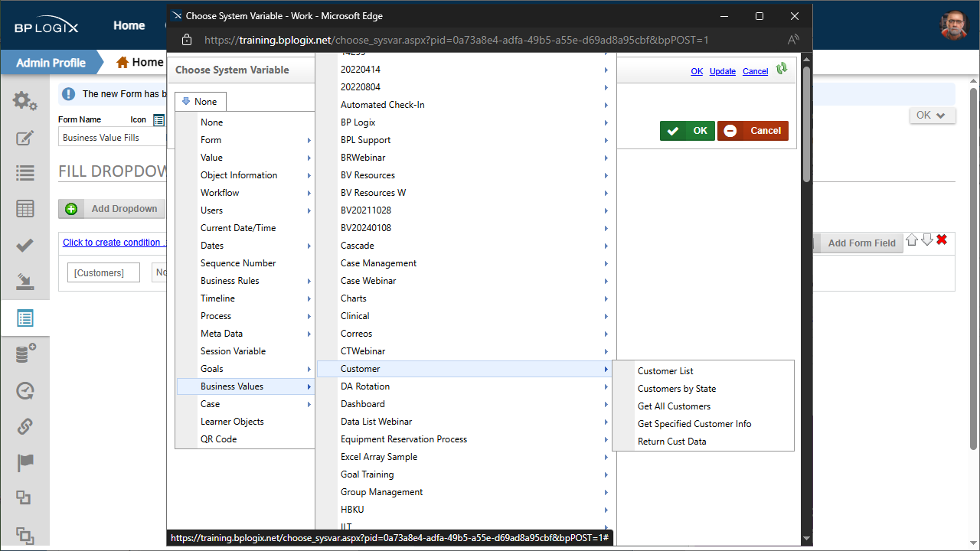Open the edit pencil icon in the sidebar
Screen dimensions: 980x551
click(24, 138)
